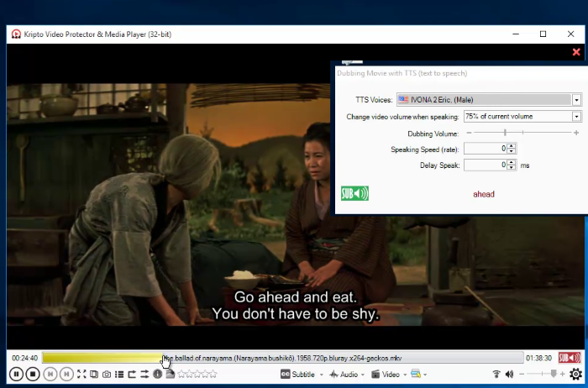
Task: Increase dubbing volume with plus
Action: click(576, 133)
